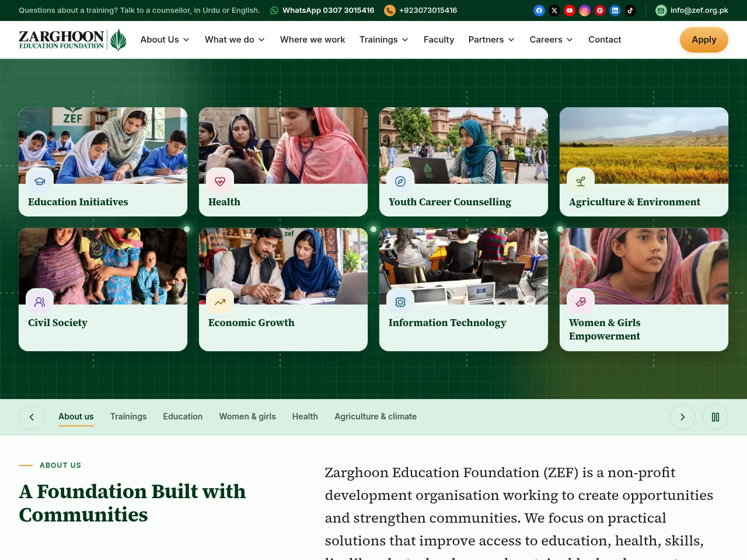Click the sprout icon on Agriculture & Environment
The width and height of the screenshot is (747, 560).
pos(581,181)
